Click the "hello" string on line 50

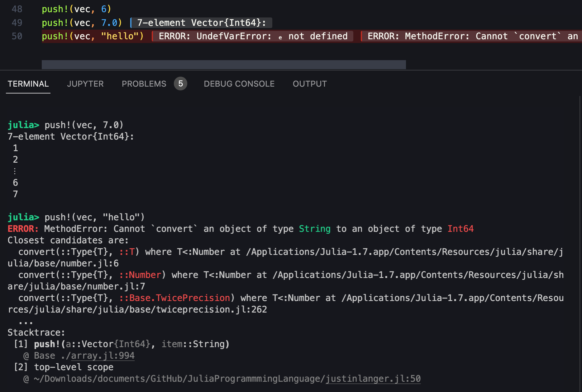(120, 36)
